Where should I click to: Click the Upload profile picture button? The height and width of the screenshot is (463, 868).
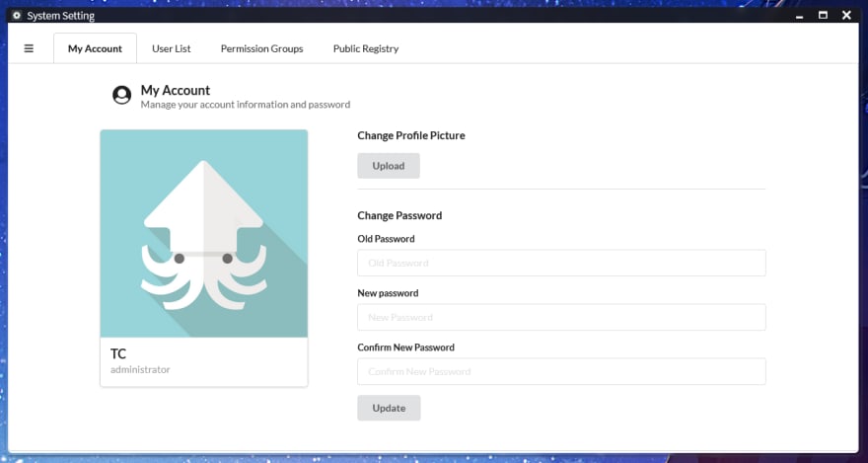389,166
